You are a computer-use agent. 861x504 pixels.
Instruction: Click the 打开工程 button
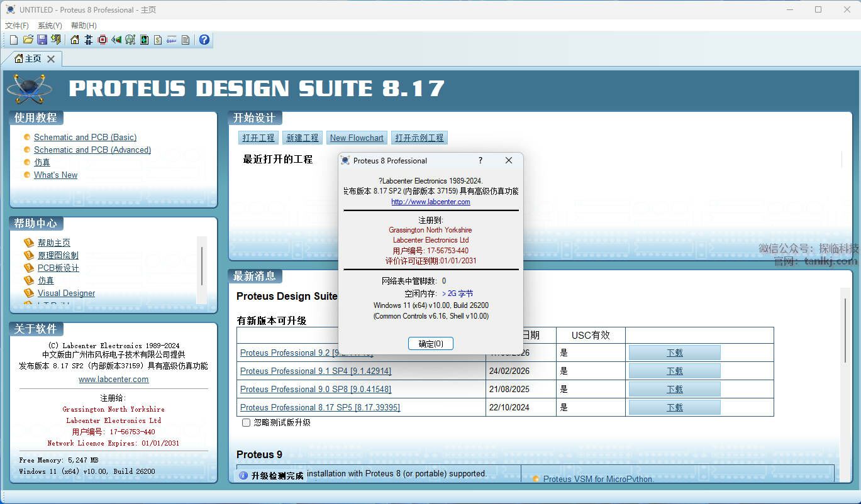258,138
